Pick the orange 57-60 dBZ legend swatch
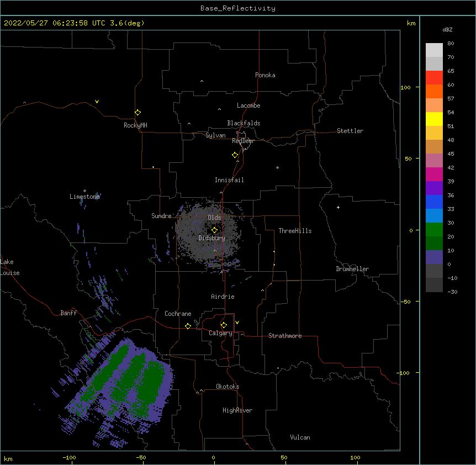Viewport: 476px width, 465px height. pos(434,91)
